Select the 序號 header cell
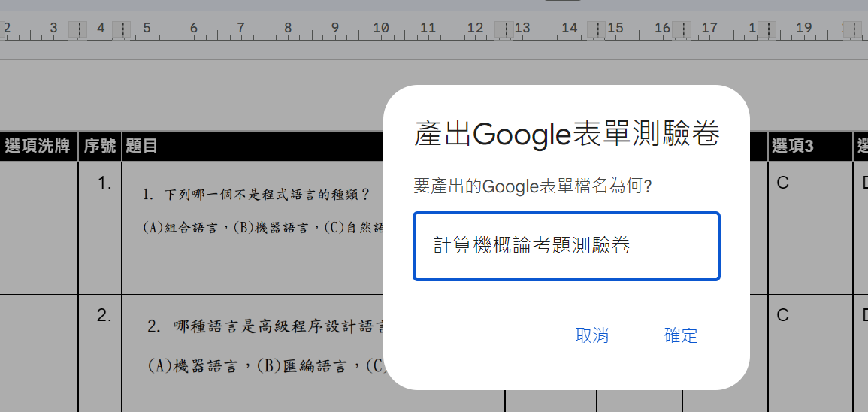Viewport: 868px width, 412px height. coord(99,147)
